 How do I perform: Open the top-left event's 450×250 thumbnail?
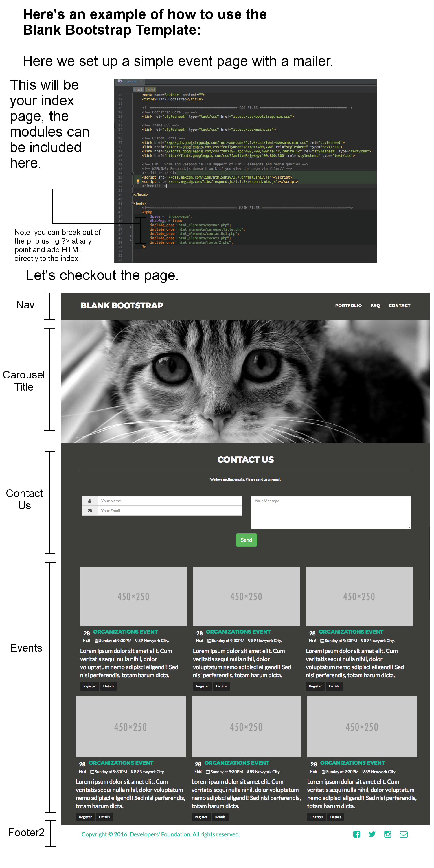[133, 596]
